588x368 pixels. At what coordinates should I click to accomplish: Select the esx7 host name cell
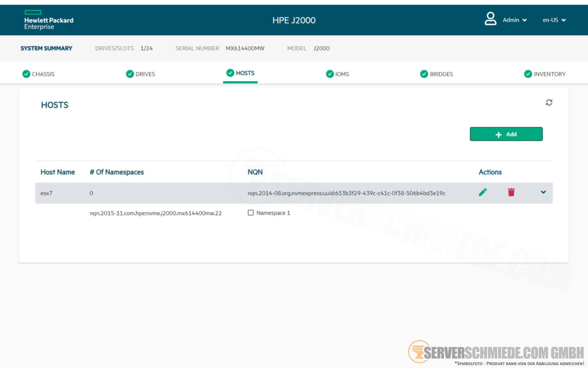pos(47,193)
